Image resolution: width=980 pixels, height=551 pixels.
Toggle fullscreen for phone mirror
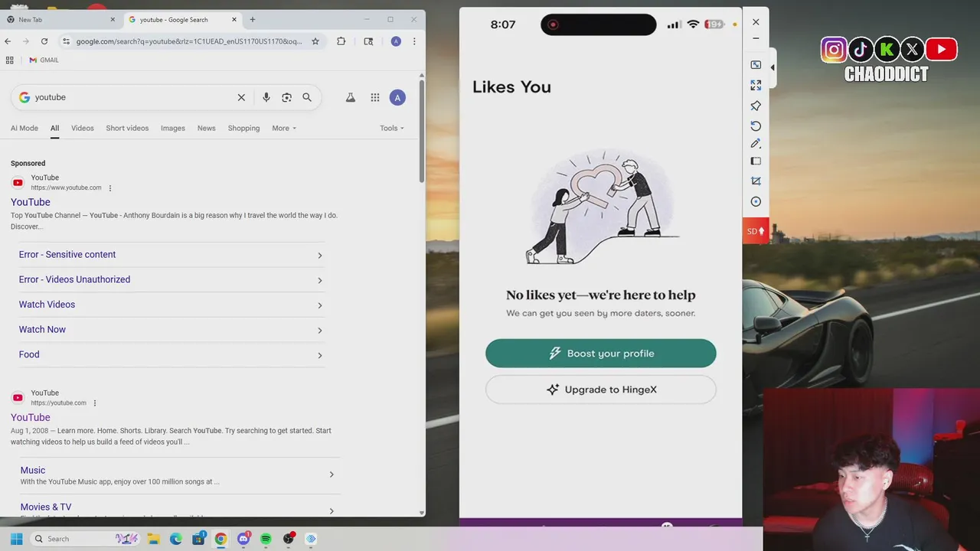coord(756,85)
